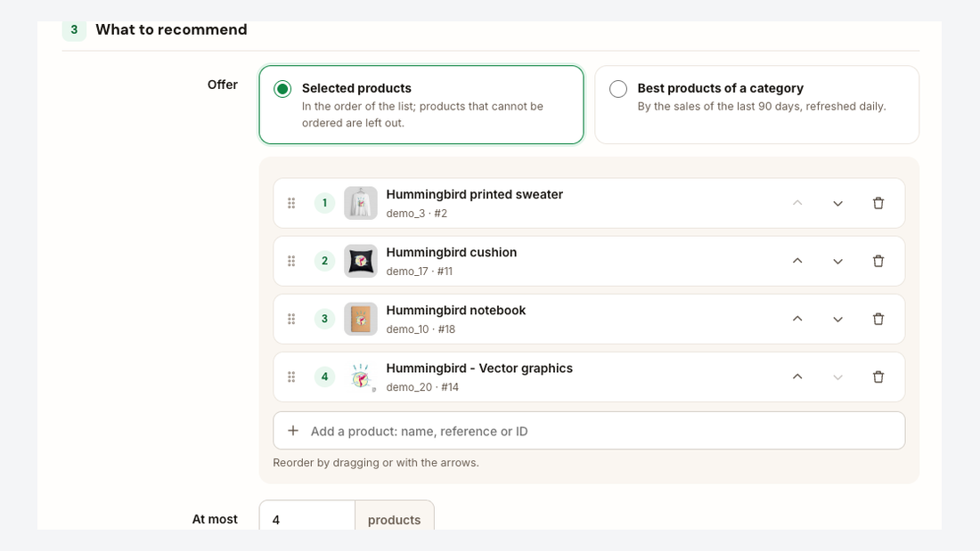Click position badge 3 of the notebook row

(324, 320)
